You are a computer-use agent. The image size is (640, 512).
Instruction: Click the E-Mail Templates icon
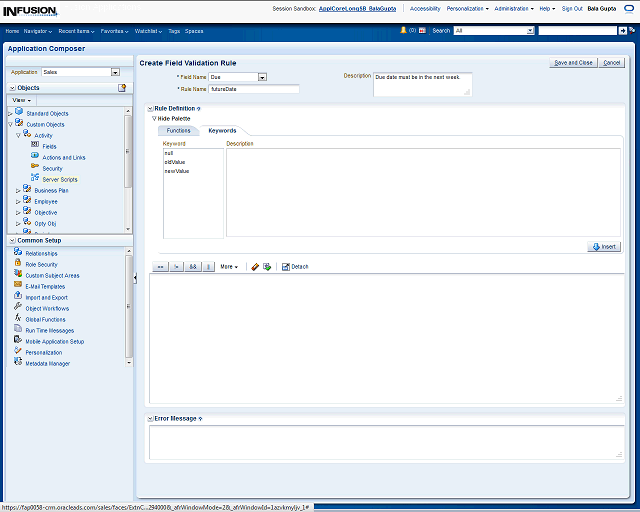tap(18, 286)
